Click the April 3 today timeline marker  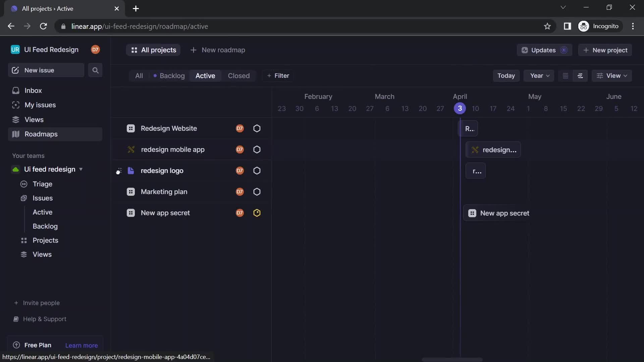[459, 108]
